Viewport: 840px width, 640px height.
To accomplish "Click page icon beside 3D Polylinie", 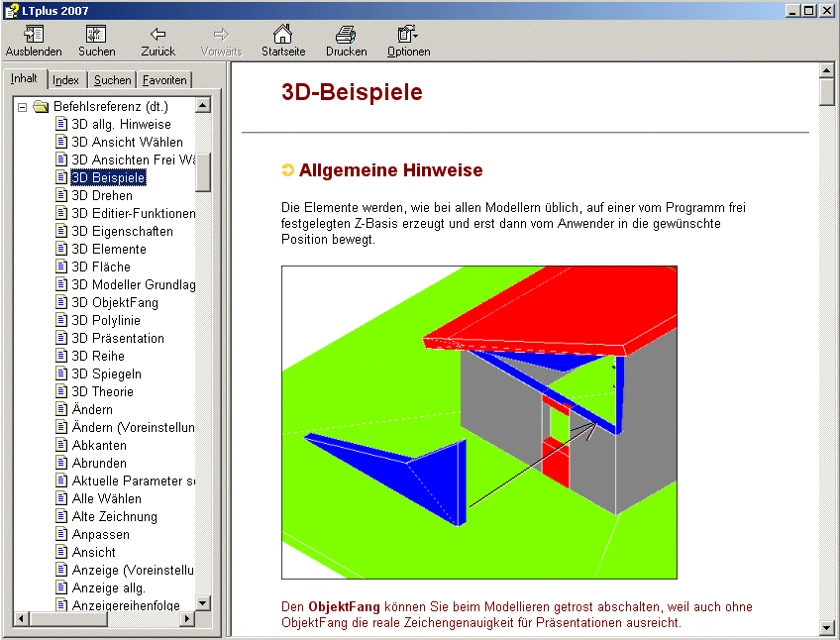I will 61,320.
